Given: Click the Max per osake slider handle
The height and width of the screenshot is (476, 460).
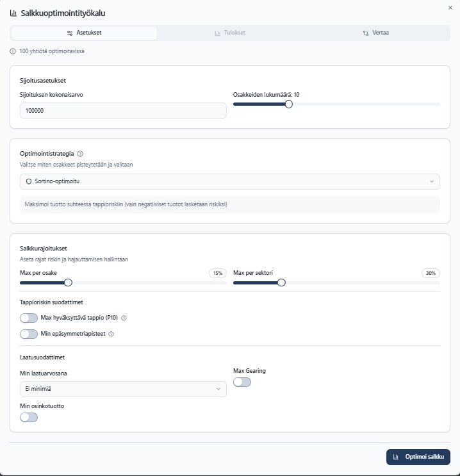Looking at the screenshot, I should [x=68, y=283].
